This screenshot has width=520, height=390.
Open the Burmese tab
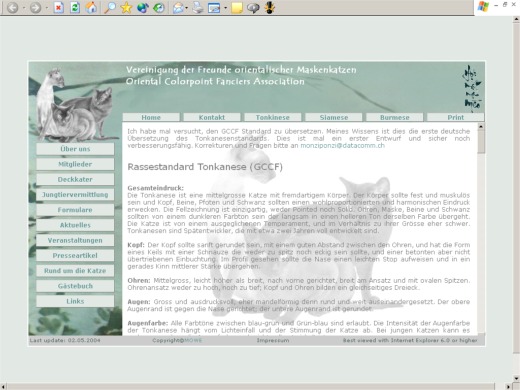(x=395, y=117)
